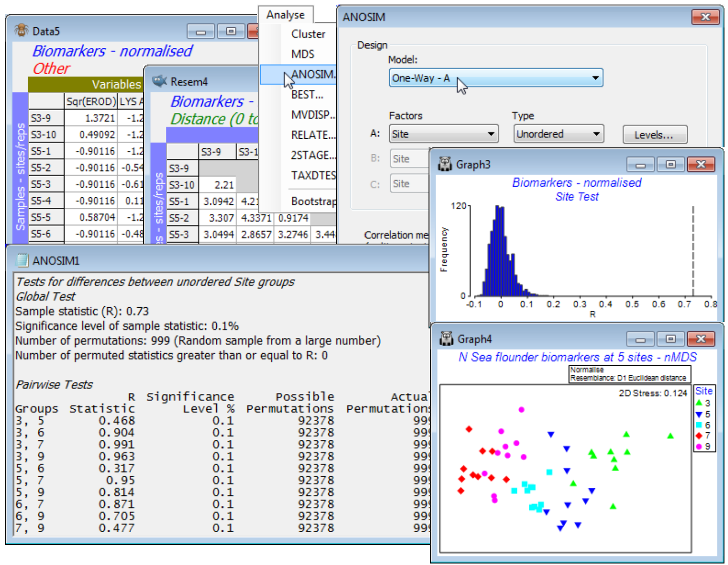The image size is (728, 565).
Task: Click the Graph3 window icon
Action: (445, 164)
